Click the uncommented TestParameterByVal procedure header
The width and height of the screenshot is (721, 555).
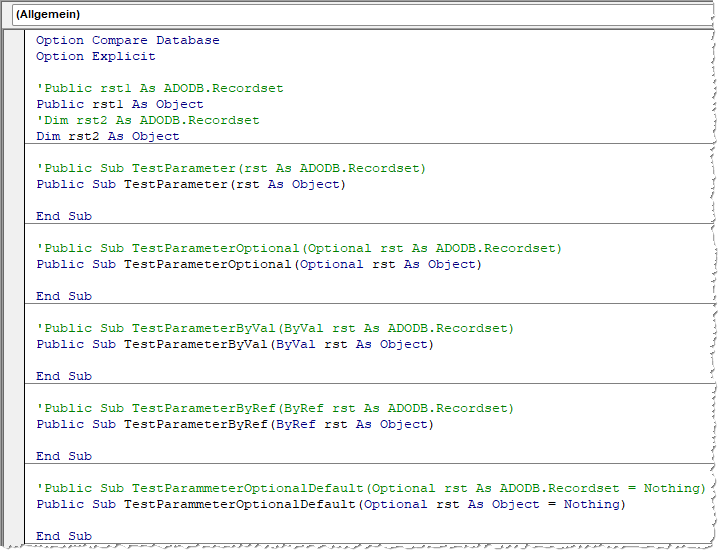[234, 344]
